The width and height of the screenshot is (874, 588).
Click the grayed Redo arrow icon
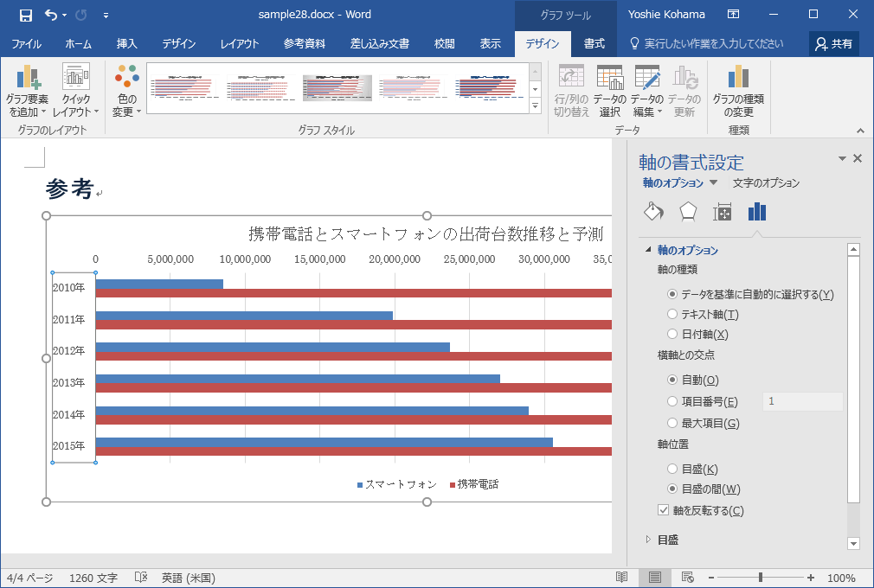click(81, 15)
